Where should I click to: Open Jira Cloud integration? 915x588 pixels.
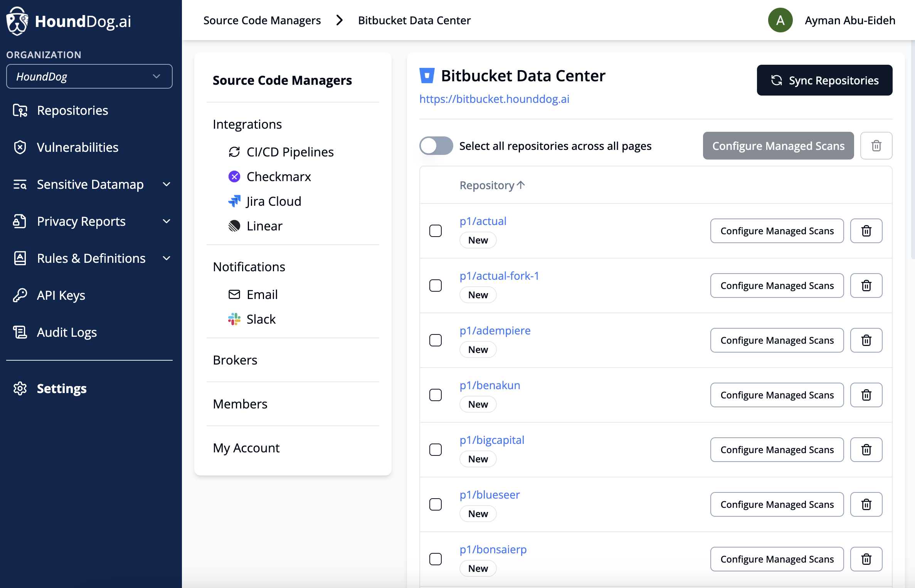pos(273,201)
